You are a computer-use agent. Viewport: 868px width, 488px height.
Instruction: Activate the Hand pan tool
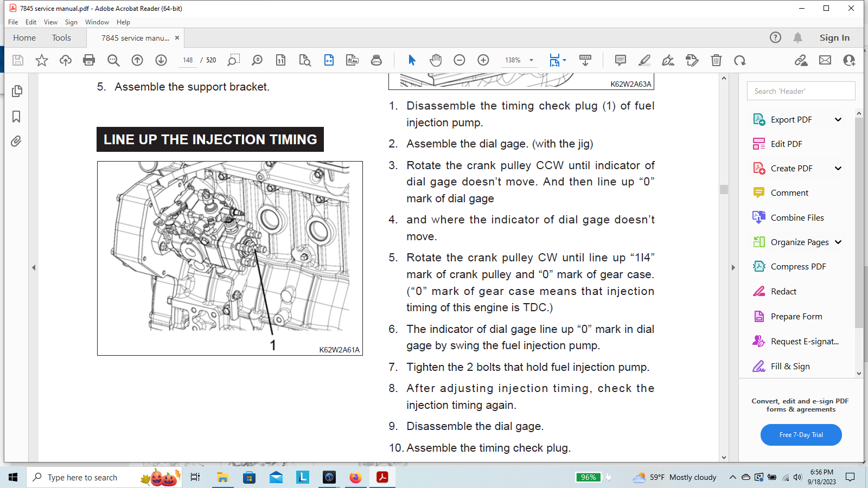[x=436, y=60]
